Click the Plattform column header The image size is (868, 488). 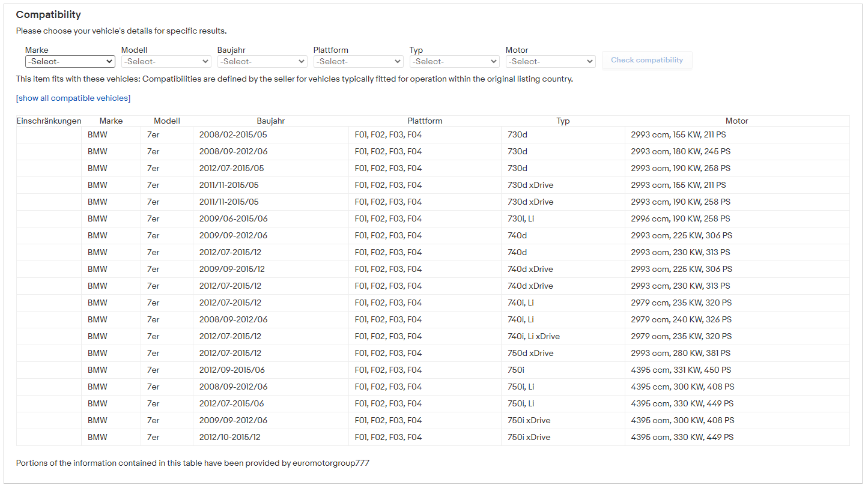425,121
